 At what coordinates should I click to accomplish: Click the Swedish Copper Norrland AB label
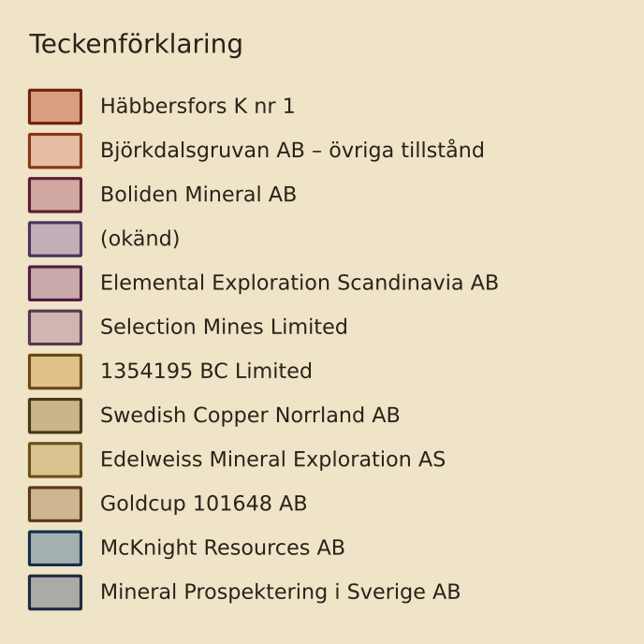(x=250, y=416)
